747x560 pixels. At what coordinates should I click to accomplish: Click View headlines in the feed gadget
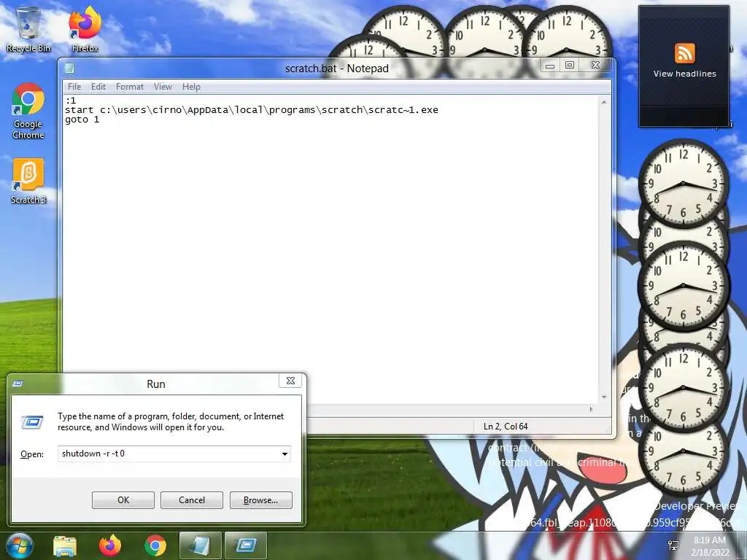coord(684,74)
